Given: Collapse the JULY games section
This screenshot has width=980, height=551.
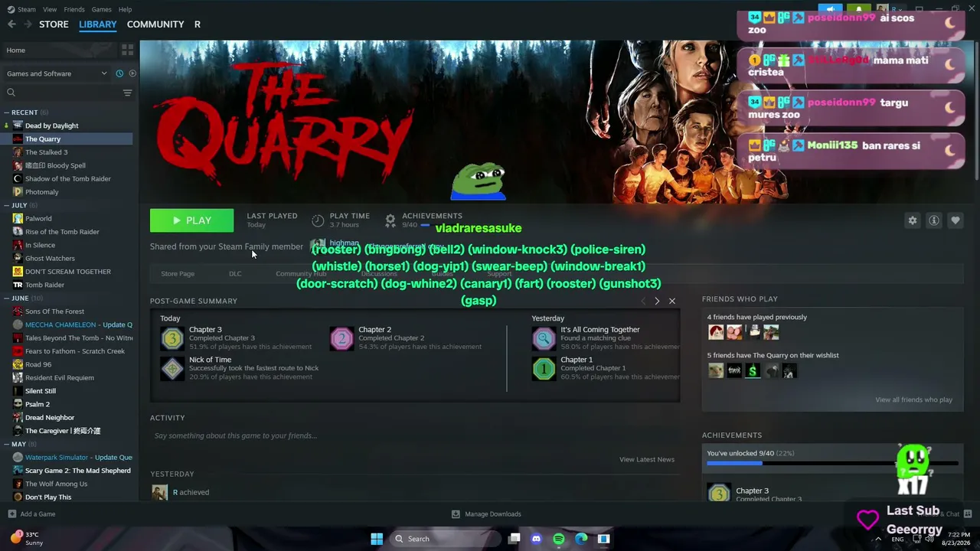Looking at the screenshot, I should click(x=8, y=205).
